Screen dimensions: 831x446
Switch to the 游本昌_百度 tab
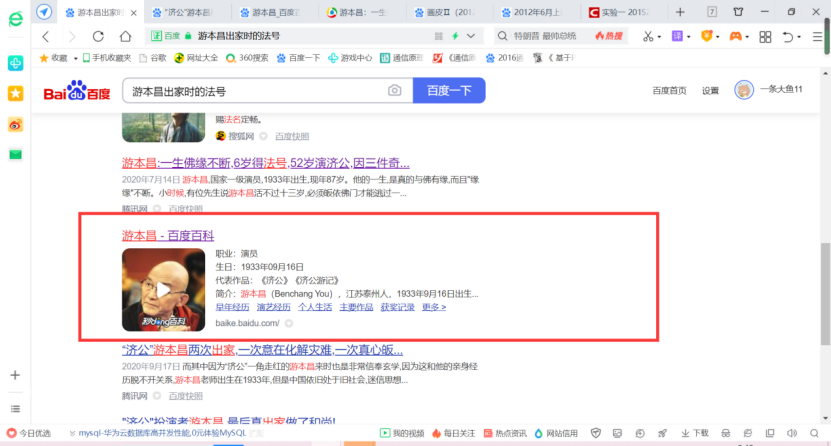273,12
